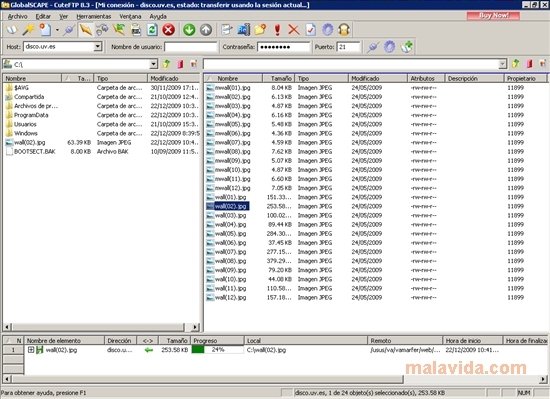Open Properties document check icon
Viewport: 550px width, 399px height.
tap(311, 30)
